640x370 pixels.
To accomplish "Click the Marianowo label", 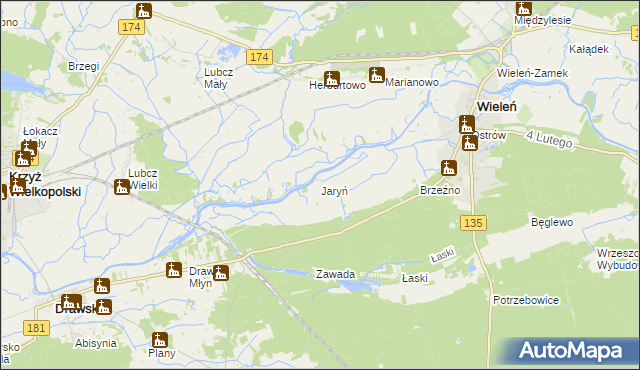I will [412, 82].
